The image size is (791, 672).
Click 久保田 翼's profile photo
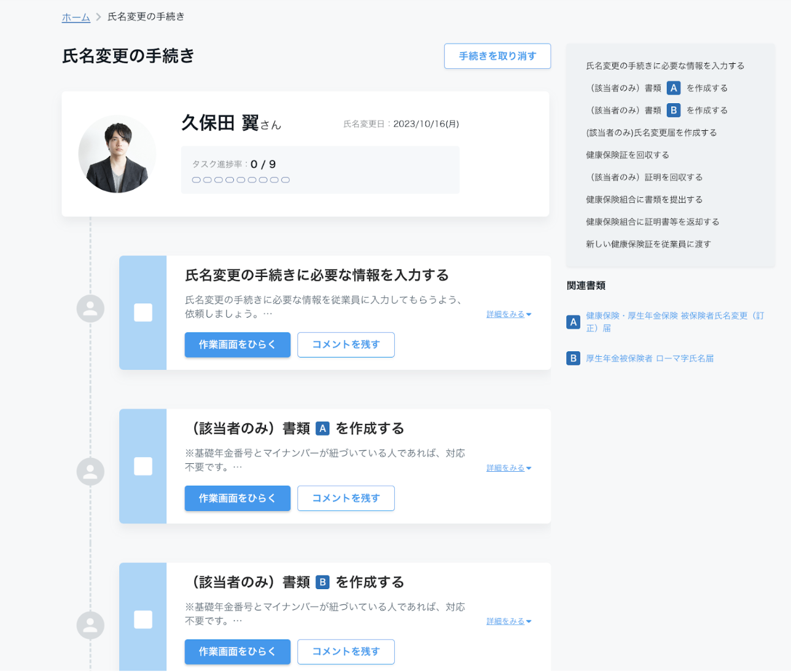point(117,154)
